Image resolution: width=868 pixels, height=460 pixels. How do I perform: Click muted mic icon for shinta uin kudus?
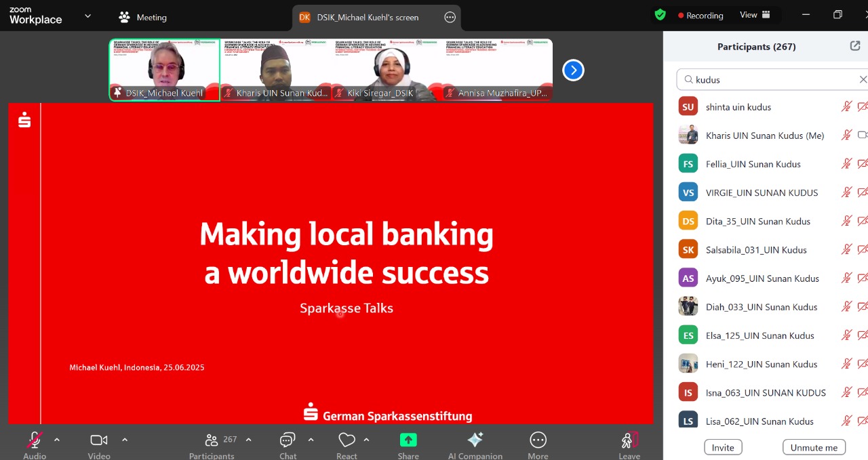click(x=846, y=106)
